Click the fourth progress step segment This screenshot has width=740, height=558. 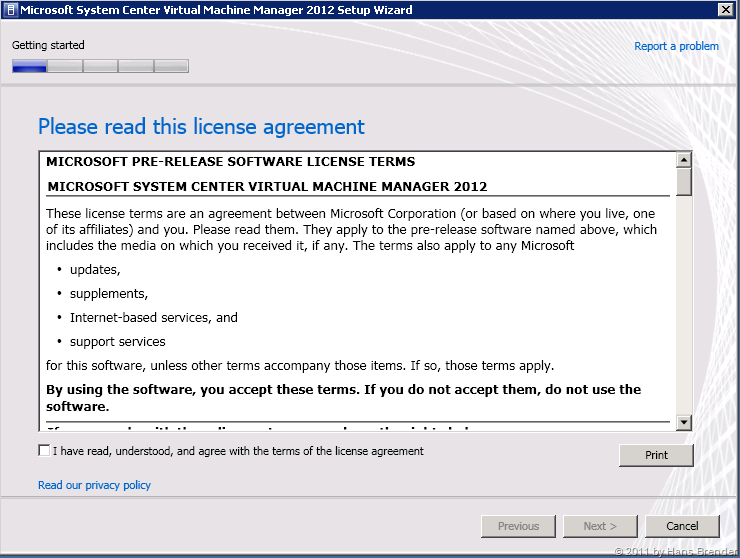(136, 67)
